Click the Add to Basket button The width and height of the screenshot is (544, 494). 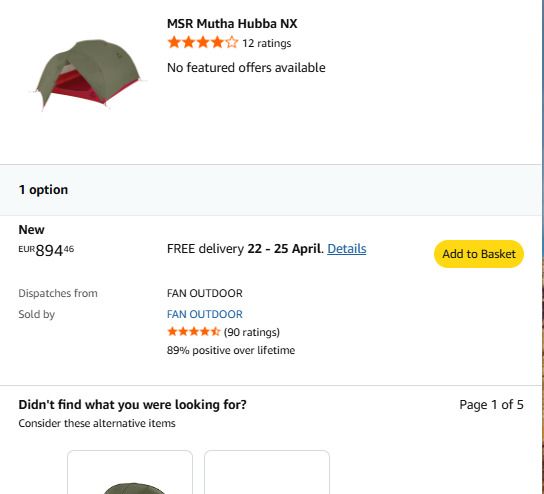pyautogui.click(x=479, y=254)
